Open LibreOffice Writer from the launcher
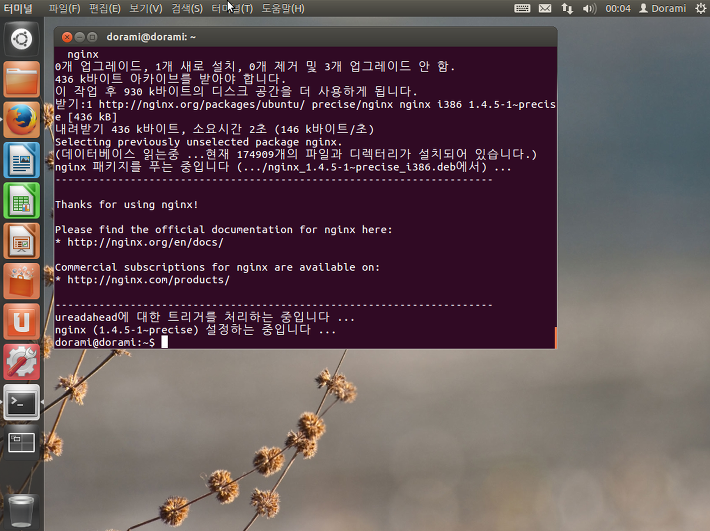The image size is (710, 531). pos(21,160)
